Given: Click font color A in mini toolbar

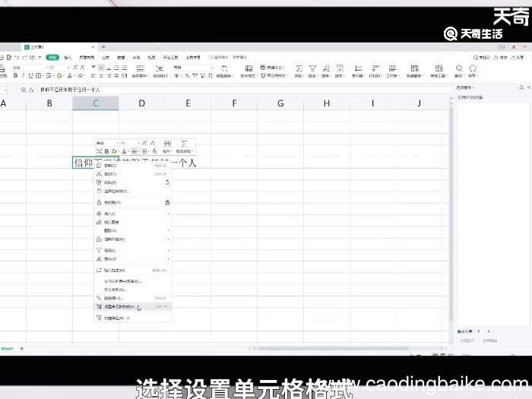Looking at the screenshot, I should coord(125,151).
